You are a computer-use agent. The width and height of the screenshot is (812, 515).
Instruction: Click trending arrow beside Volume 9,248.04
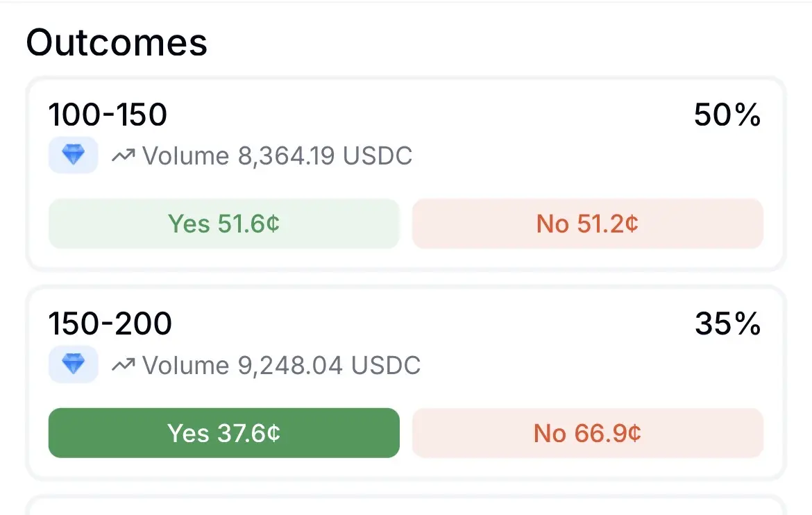[x=124, y=365]
